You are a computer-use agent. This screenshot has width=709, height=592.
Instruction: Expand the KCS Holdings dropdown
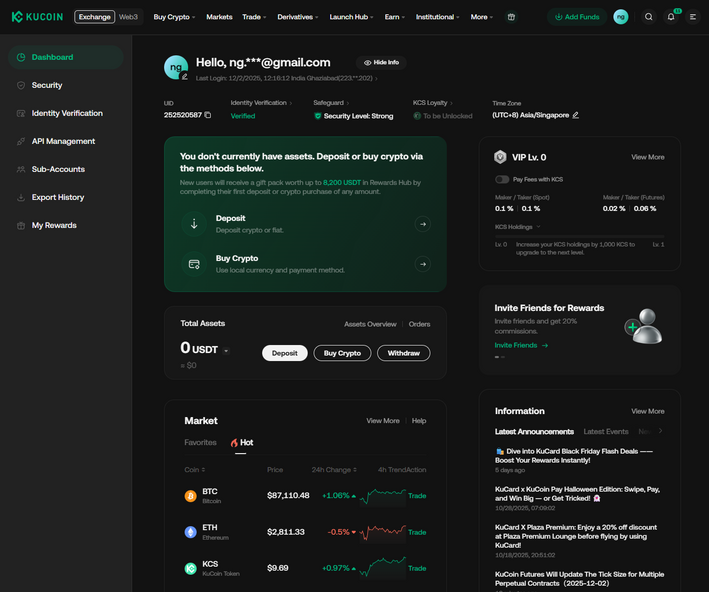click(x=517, y=227)
